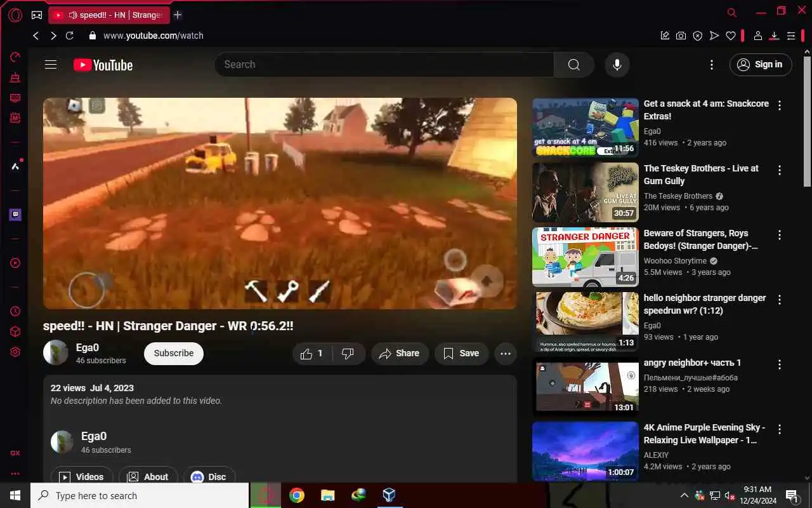This screenshot has width=812, height=508.
Task: Open GX Corner gamepad icon
Action: coord(37,15)
